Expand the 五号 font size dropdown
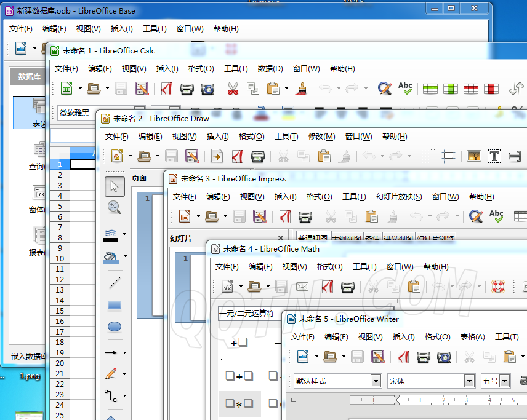 tap(505, 381)
